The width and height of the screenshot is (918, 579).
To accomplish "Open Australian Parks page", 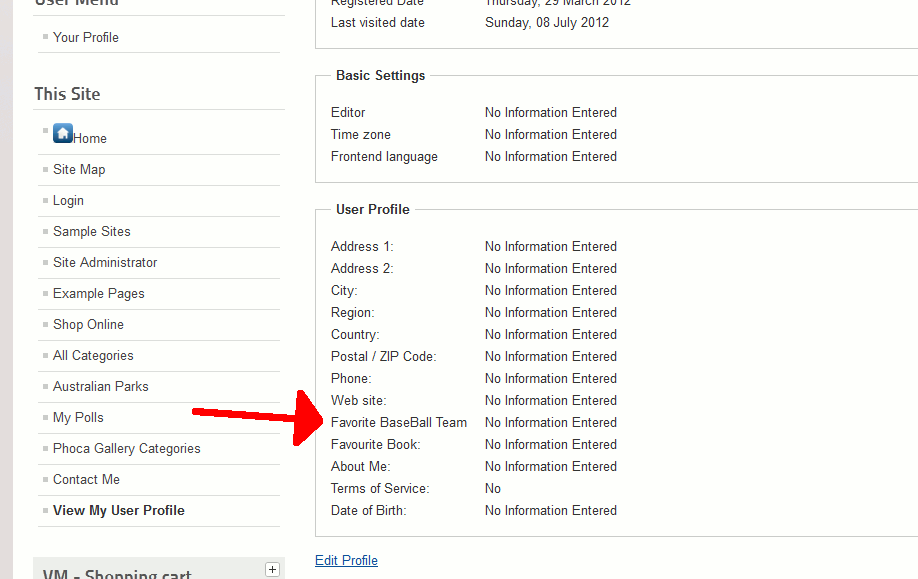I will [101, 387].
